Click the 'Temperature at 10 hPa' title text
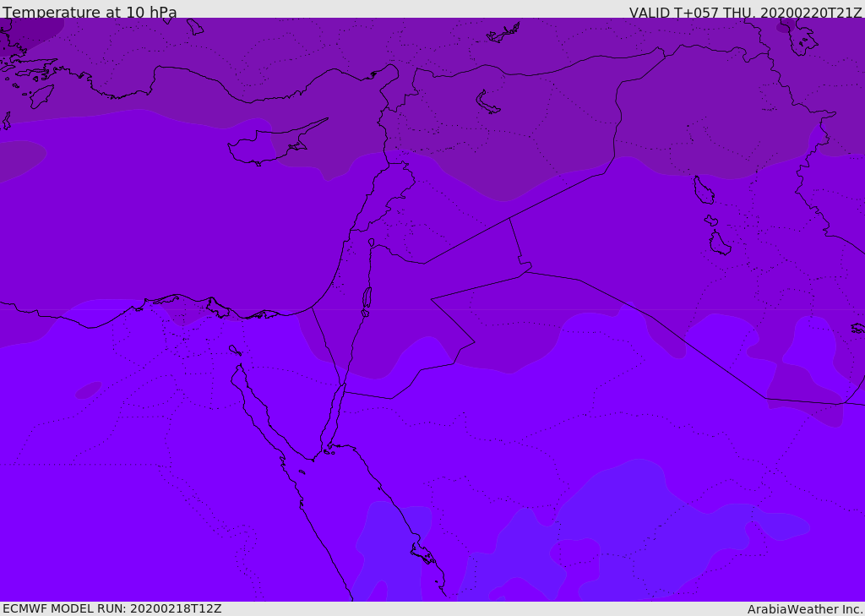865x616 pixels. 90,12
